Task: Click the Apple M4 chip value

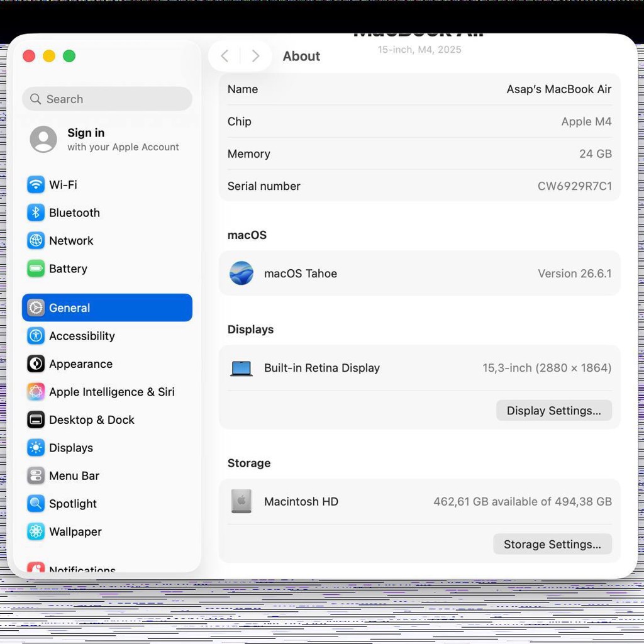Action: coord(586,121)
